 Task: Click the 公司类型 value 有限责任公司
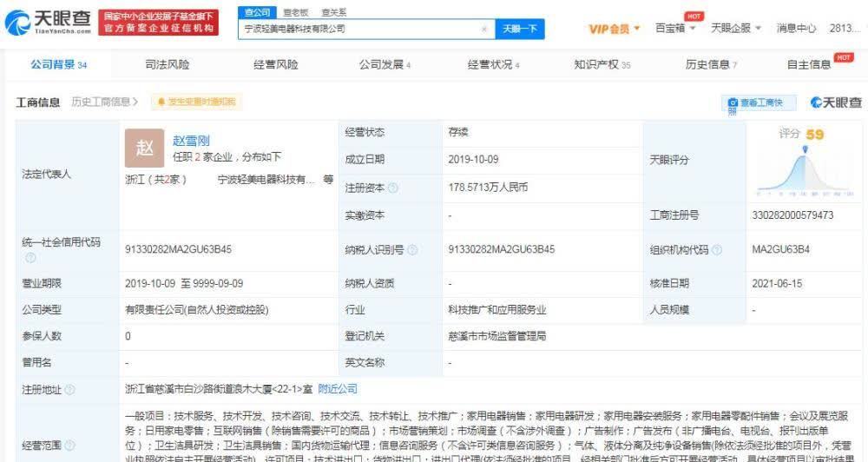coord(196,310)
